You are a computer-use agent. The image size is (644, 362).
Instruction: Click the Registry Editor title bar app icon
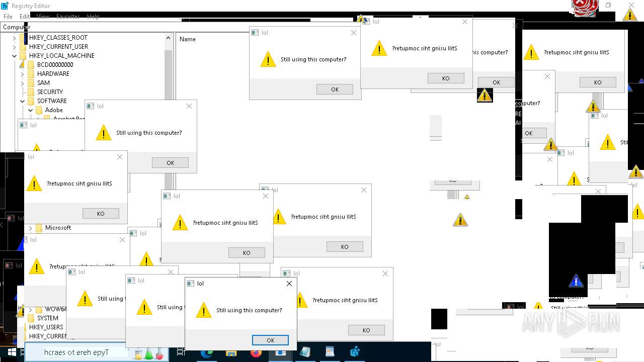pyautogui.click(x=5, y=6)
